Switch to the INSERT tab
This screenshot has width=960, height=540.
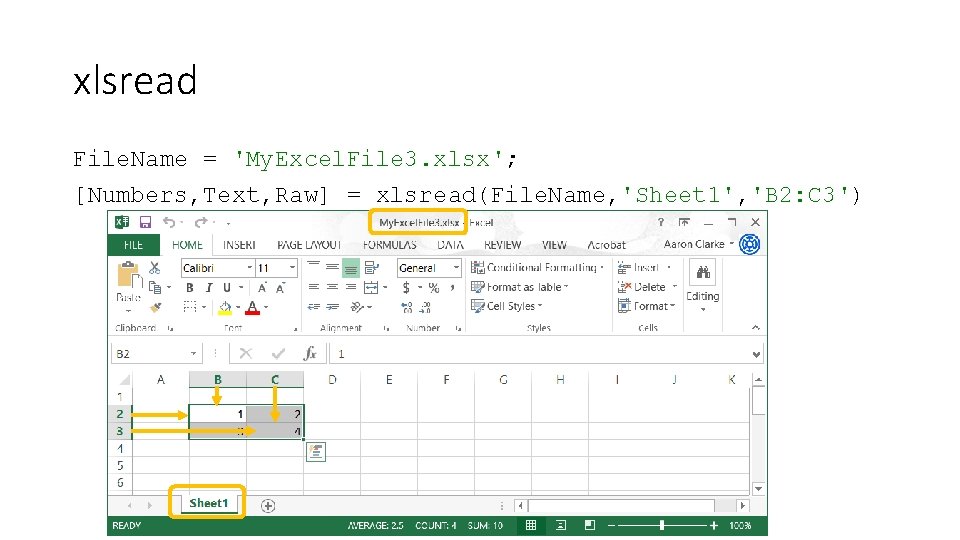[x=239, y=245]
